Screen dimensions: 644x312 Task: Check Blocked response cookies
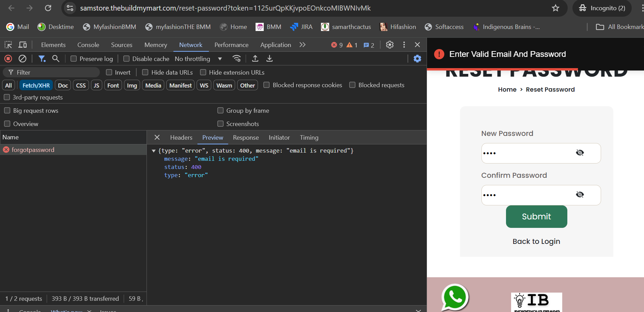[x=266, y=85]
